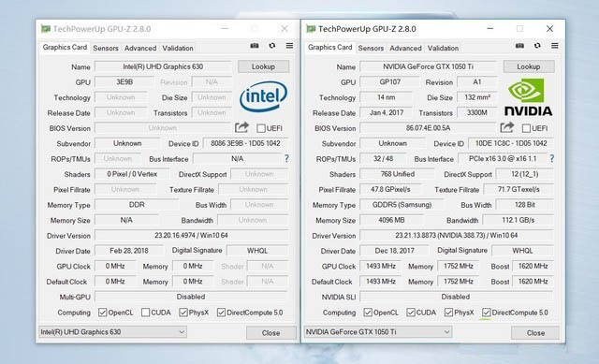Screen dimensions: 599x364
Task: Click Device ID value 10DE 1C8C - 1D05 1042
Action: (x=511, y=143)
